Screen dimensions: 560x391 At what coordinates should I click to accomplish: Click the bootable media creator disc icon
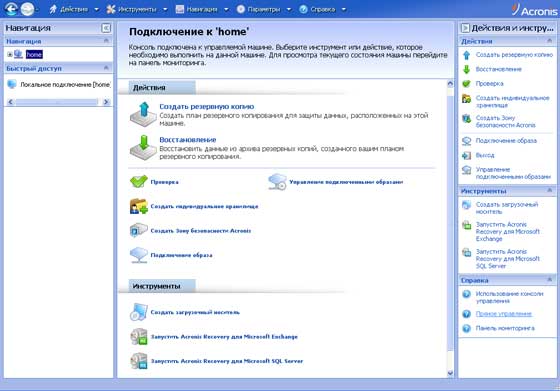click(139, 312)
